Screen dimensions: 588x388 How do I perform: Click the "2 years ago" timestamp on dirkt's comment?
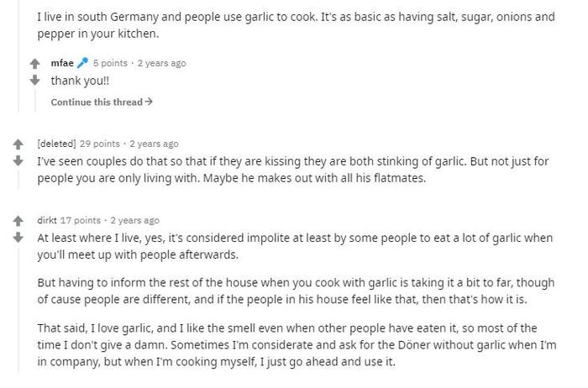(x=135, y=220)
